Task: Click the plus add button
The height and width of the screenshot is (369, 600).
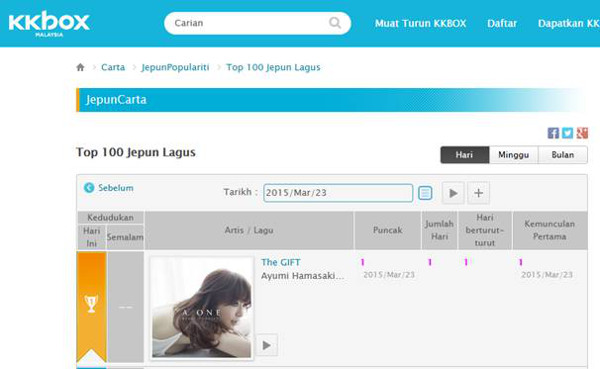Action: [478, 193]
